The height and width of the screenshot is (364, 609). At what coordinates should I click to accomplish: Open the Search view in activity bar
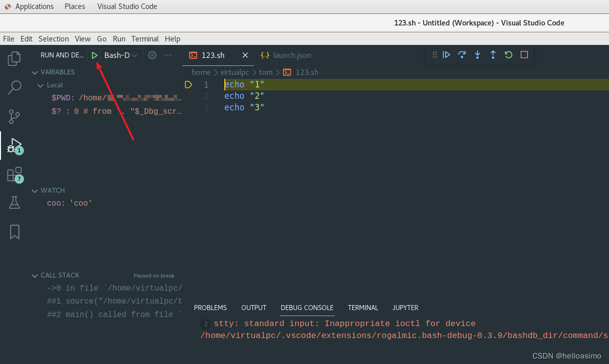pyautogui.click(x=14, y=88)
